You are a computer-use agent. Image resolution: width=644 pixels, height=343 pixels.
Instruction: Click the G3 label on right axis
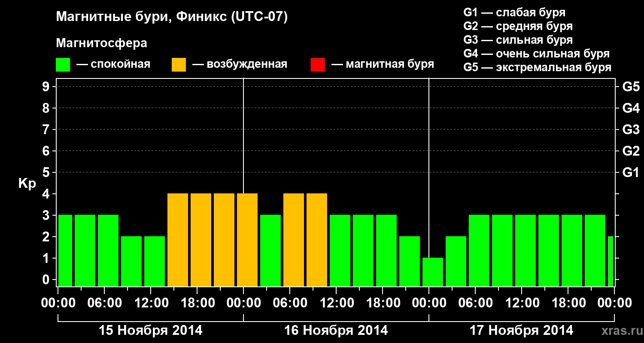631,129
